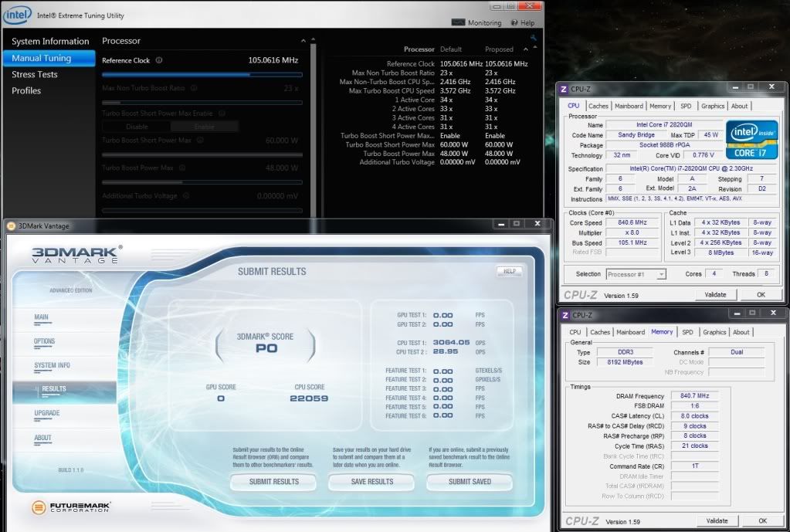Click the Name field showing Intel Core i7 2820QM
This screenshot has width=790, height=532.
point(664,125)
